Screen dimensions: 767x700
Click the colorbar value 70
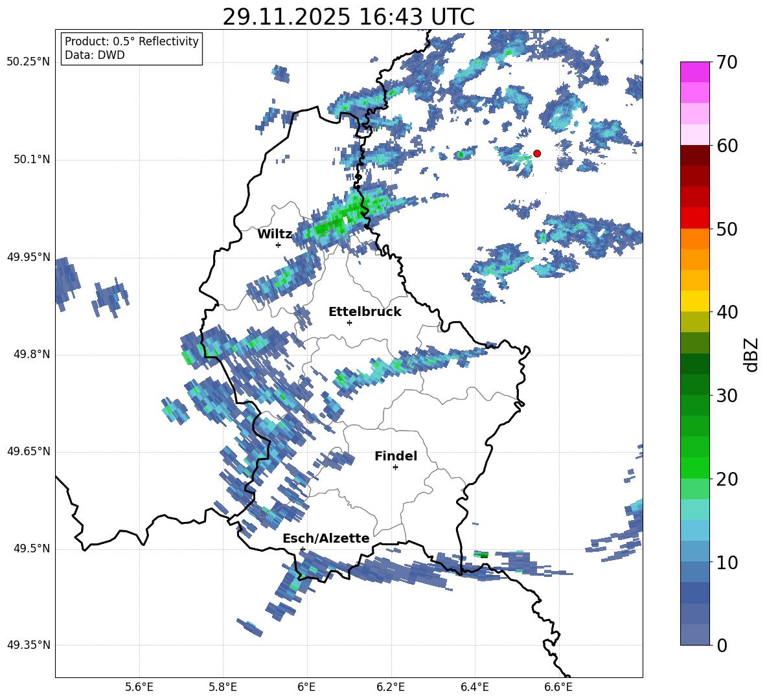(x=727, y=63)
